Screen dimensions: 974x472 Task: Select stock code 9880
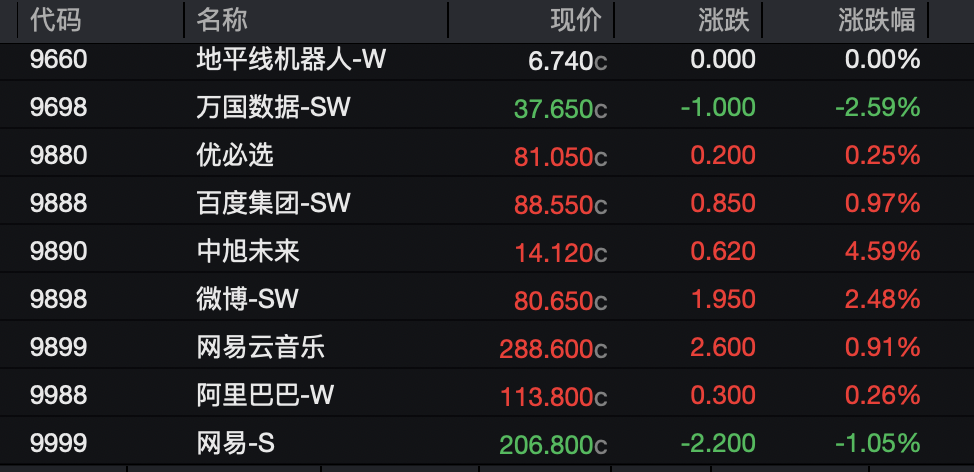[58, 155]
